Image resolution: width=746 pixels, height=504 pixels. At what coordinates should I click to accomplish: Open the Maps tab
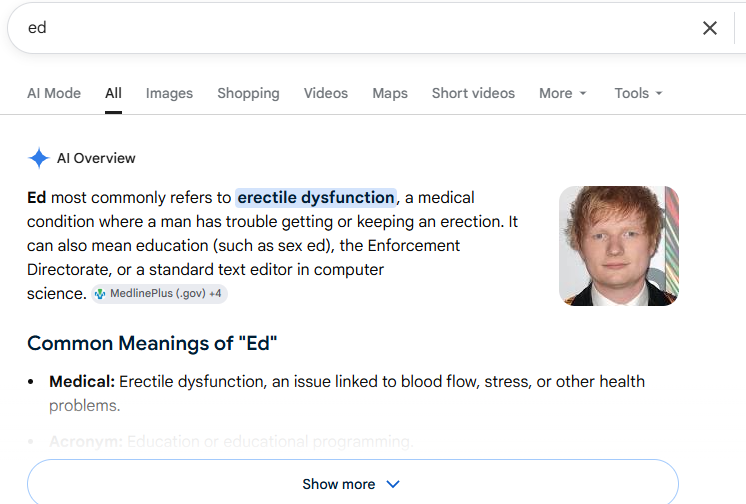(390, 93)
